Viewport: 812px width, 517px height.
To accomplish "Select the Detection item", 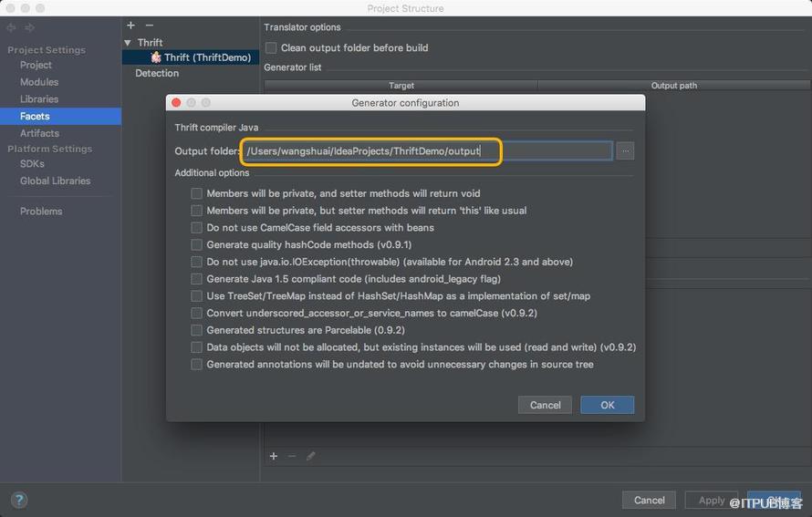I will tap(157, 73).
